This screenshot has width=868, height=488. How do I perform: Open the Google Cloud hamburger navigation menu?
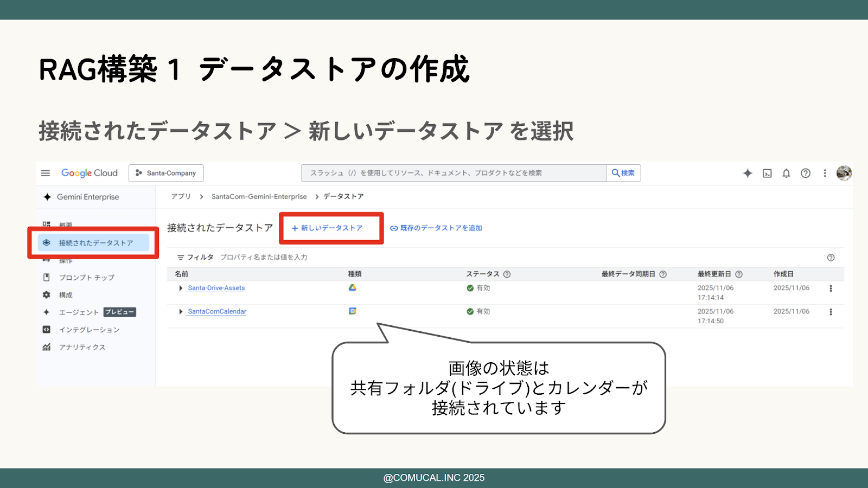pyautogui.click(x=46, y=173)
